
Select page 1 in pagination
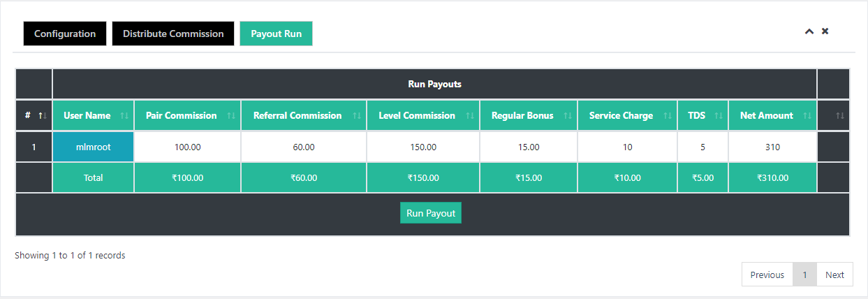point(804,275)
